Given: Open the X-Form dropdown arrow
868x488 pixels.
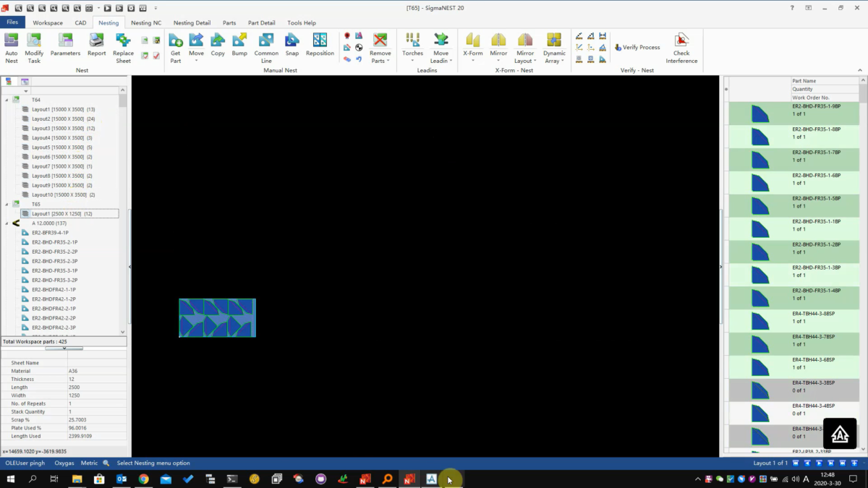Looking at the screenshot, I should pos(473,61).
